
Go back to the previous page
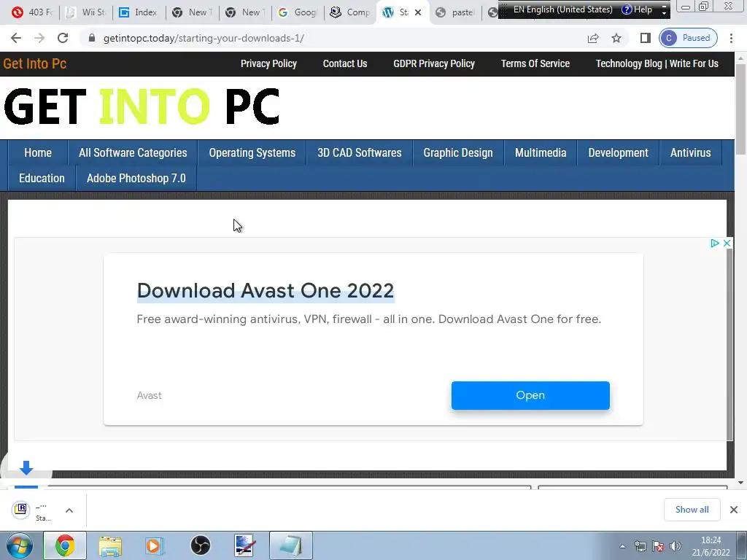(16, 38)
